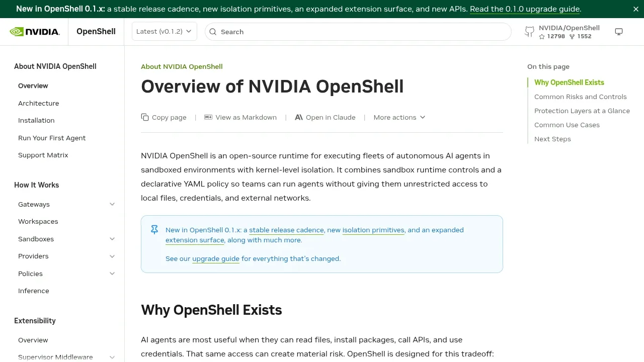The height and width of the screenshot is (362, 644).
Task: Expand the Policies sidebar section
Action: pyautogui.click(x=112, y=274)
